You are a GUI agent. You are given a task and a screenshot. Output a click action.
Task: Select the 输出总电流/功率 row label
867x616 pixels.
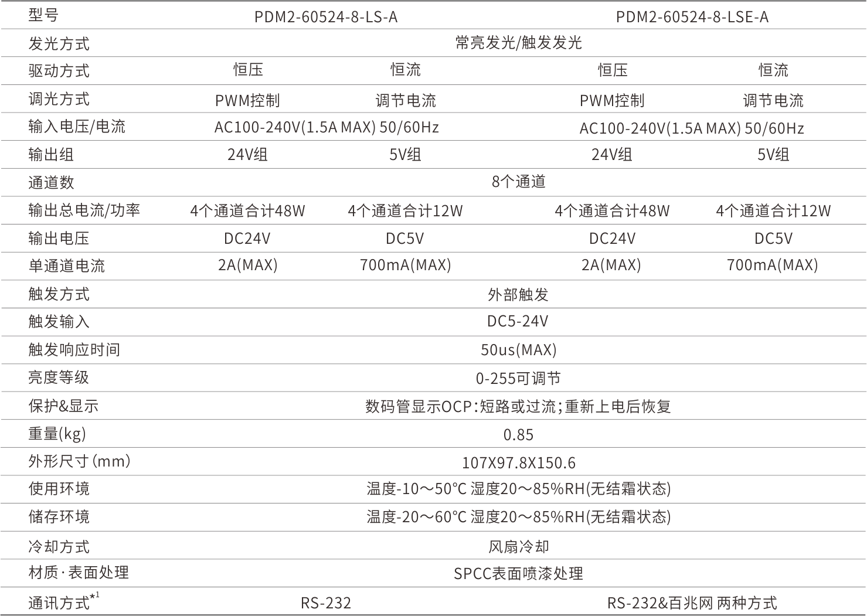(84, 210)
